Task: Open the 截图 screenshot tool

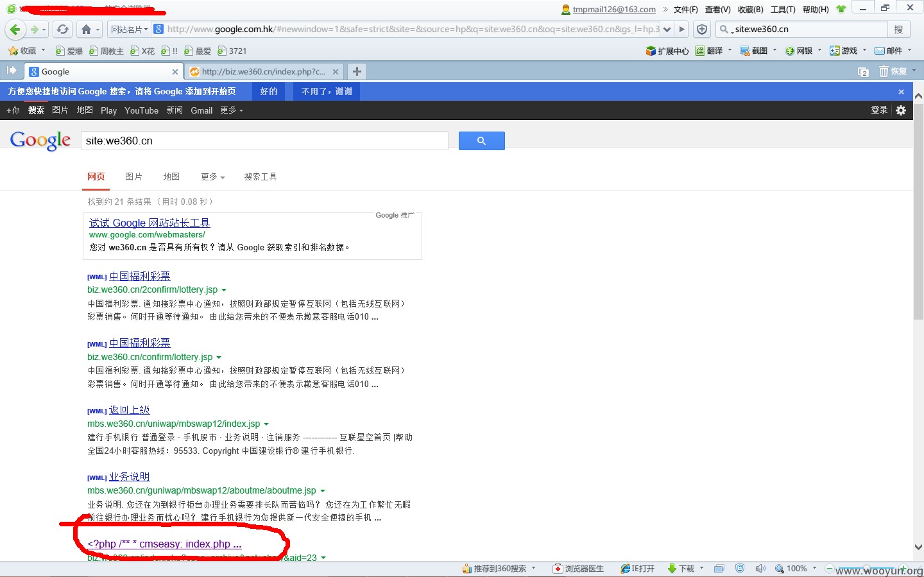Action: [754, 51]
